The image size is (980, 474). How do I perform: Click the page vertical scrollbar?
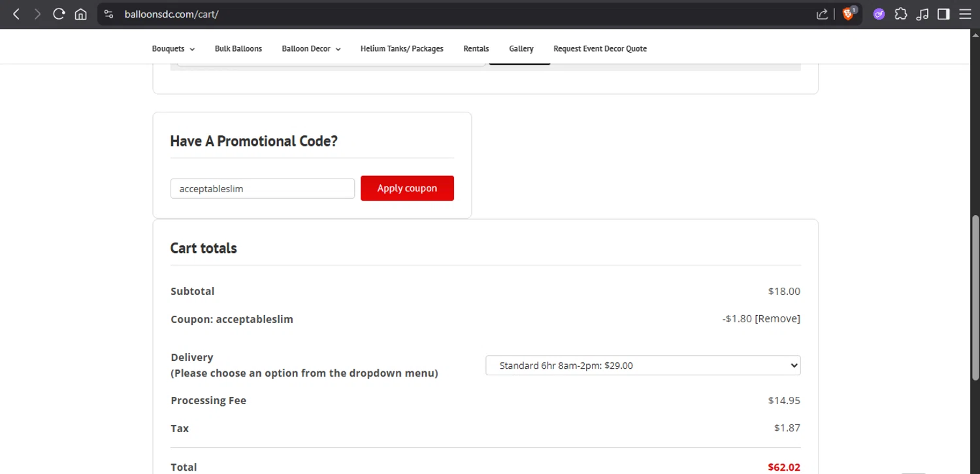pos(975,297)
